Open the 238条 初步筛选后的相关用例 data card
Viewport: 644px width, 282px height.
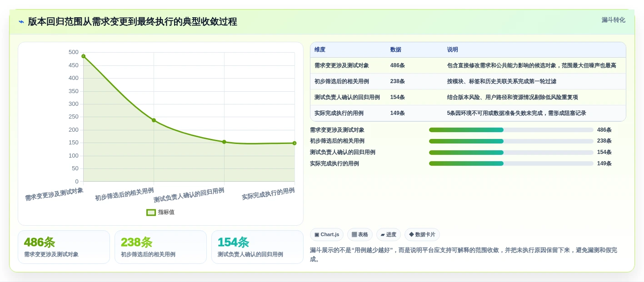[x=160, y=247]
